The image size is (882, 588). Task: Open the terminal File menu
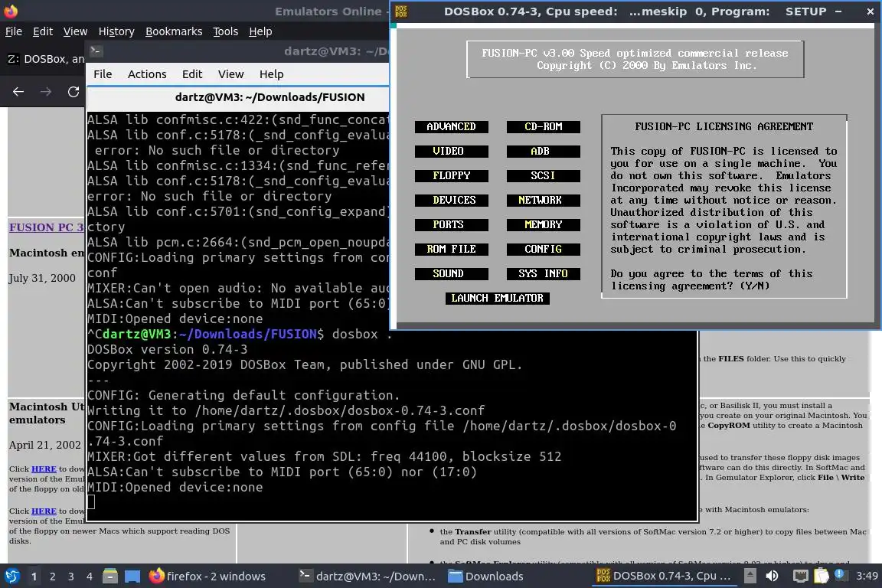(x=103, y=74)
